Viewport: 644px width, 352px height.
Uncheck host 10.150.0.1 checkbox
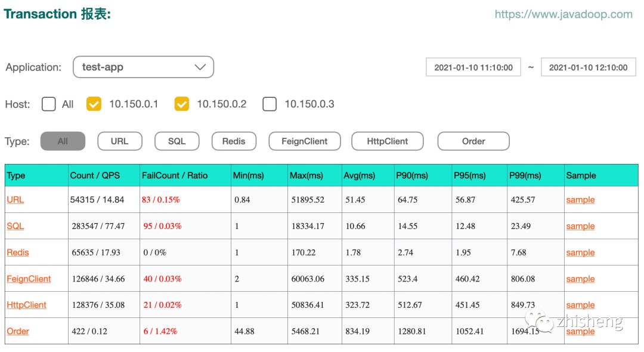tap(94, 104)
